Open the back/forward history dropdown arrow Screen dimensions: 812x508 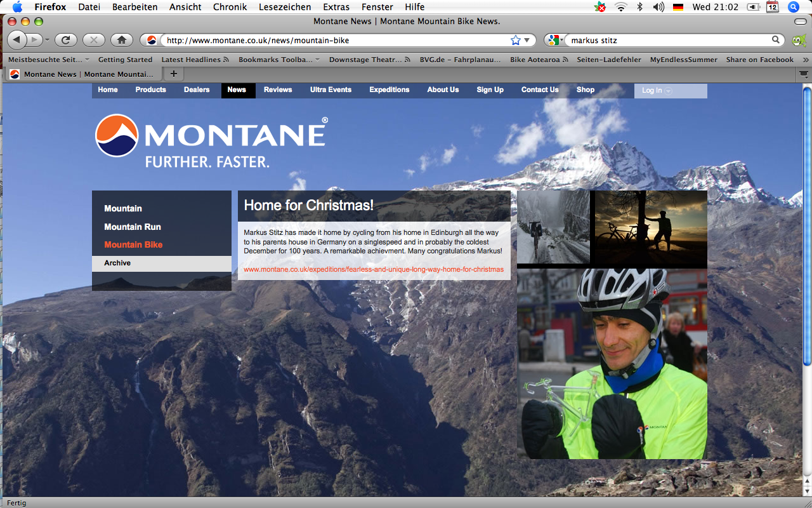(x=47, y=40)
